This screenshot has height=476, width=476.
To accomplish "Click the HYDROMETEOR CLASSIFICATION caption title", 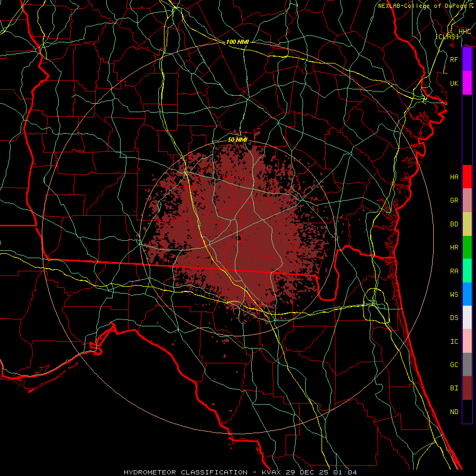I will tap(186, 472).
